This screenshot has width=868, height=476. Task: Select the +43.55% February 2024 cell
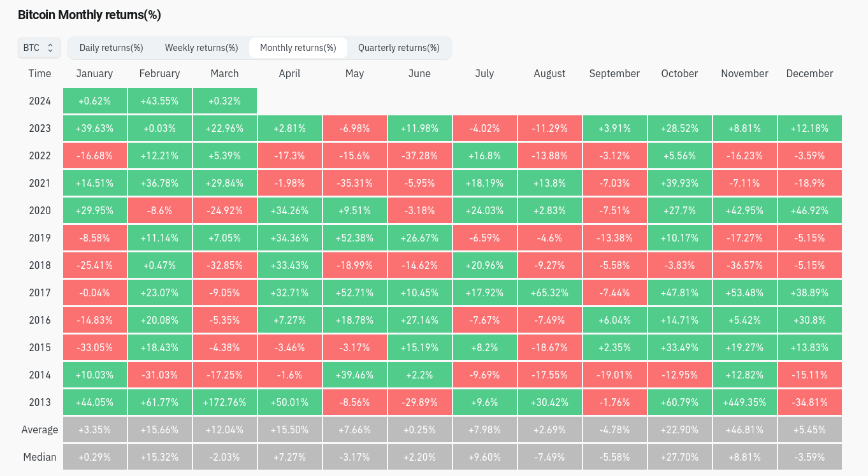click(x=159, y=101)
